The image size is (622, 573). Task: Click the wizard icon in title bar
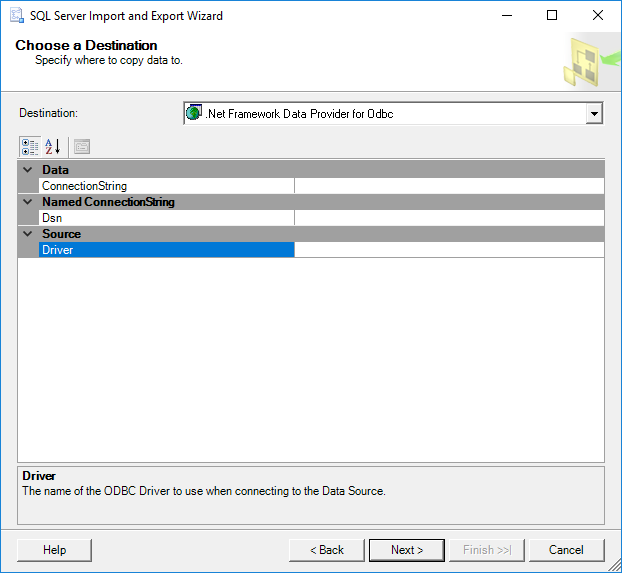click(x=17, y=15)
